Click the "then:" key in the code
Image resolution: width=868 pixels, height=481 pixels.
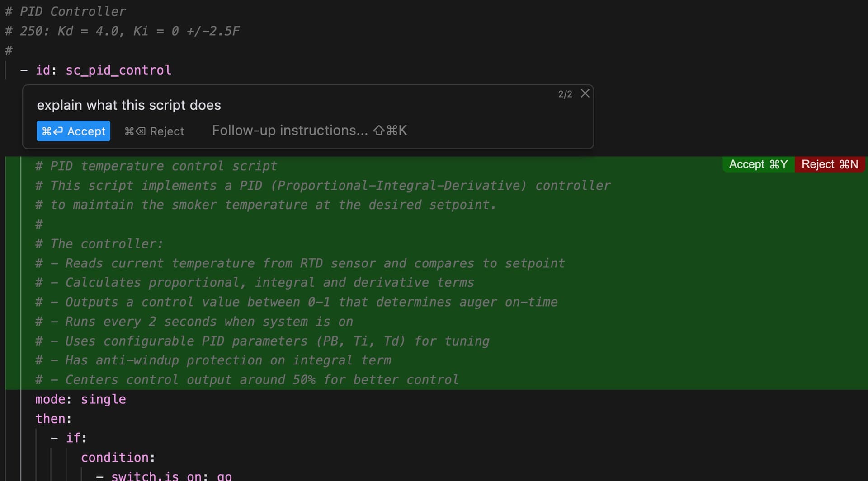click(x=53, y=419)
